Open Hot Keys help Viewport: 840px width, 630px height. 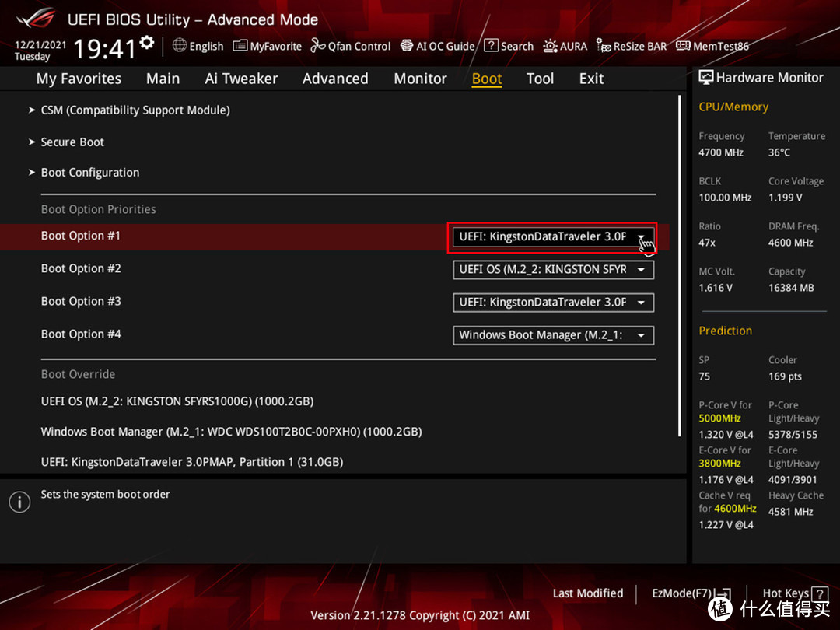click(786, 593)
